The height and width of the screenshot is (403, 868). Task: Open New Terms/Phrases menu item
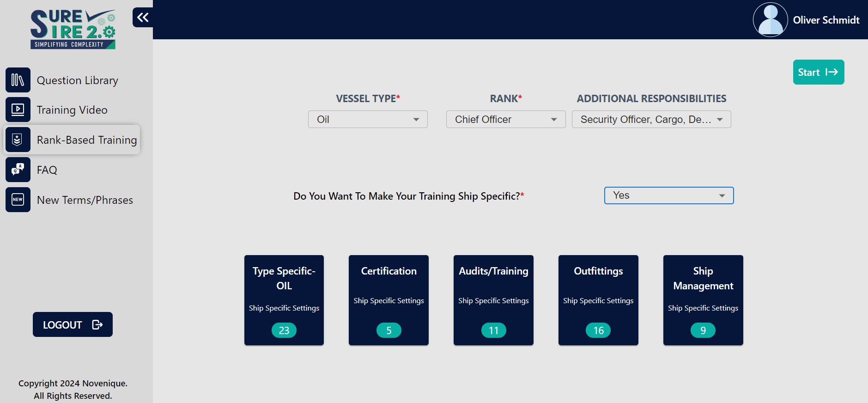(x=73, y=200)
